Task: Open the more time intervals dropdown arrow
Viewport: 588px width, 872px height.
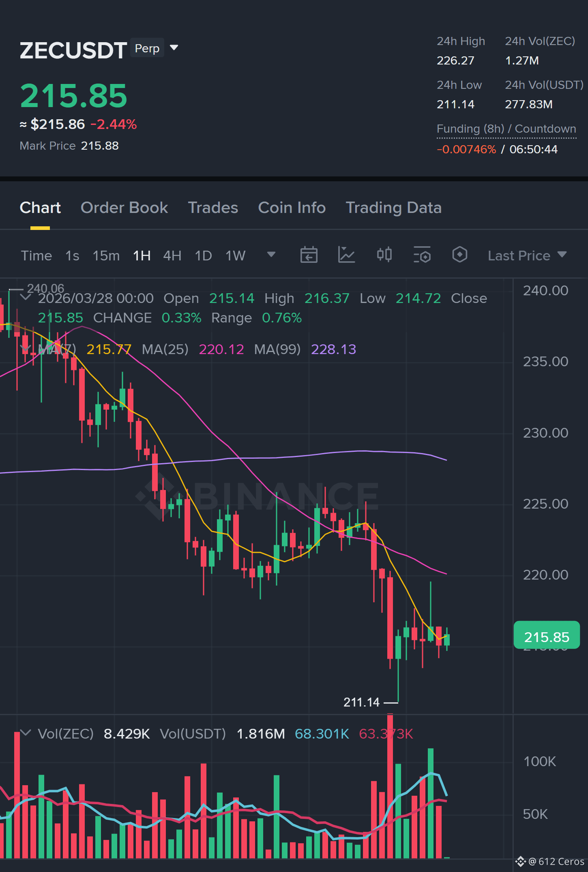Action: pyautogui.click(x=271, y=255)
